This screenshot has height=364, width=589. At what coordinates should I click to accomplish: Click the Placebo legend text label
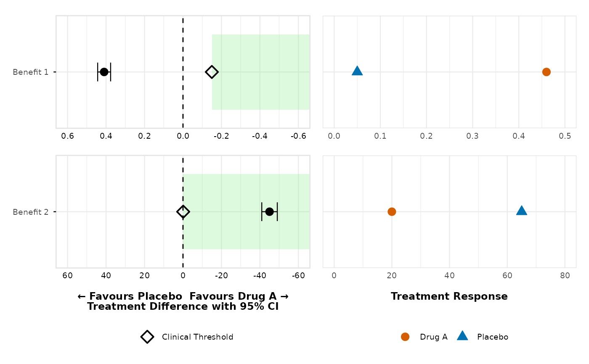click(493, 337)
